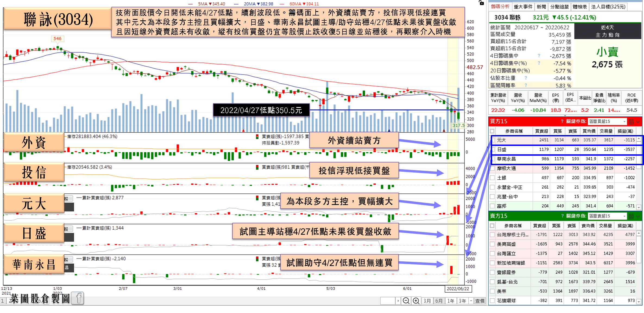Open the 法人目標(325元) tab

pos(608,7)
